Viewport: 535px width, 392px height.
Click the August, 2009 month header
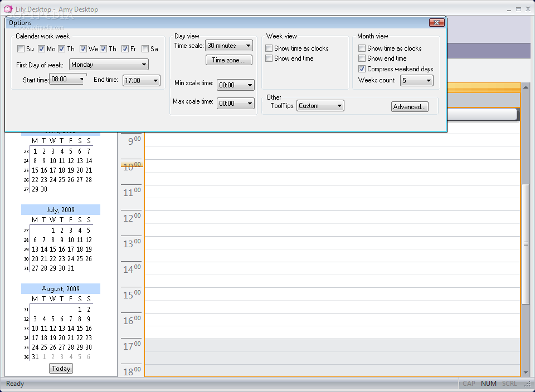[x=61, y=289]
